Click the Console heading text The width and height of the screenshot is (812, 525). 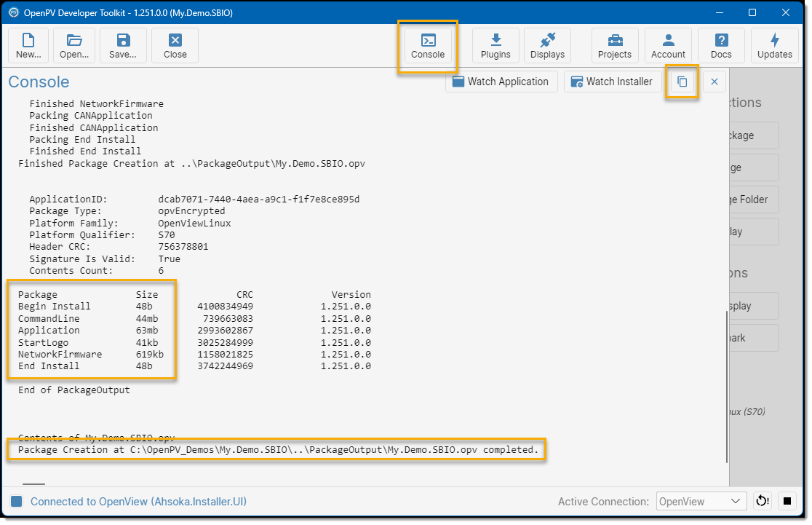39,82
